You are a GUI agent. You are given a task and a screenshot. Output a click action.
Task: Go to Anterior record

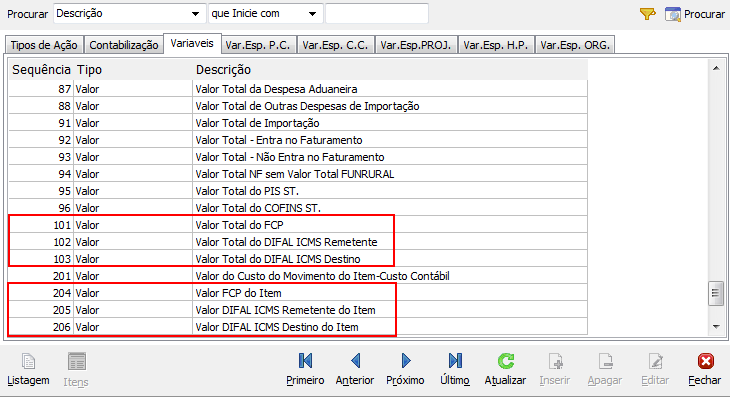tap(355, 369)
